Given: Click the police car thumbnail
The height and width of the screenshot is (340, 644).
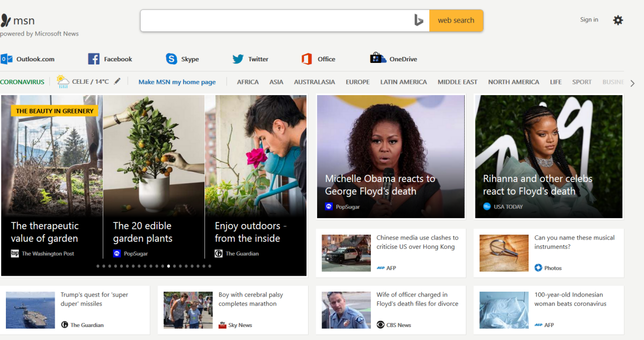Looking at the screenshot, I should coord(346,253).
